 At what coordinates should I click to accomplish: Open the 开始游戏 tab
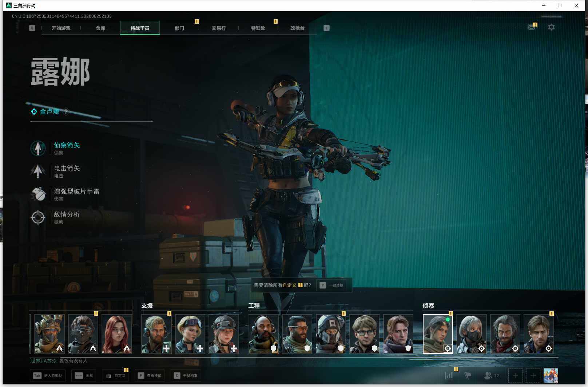click(61, 28)
